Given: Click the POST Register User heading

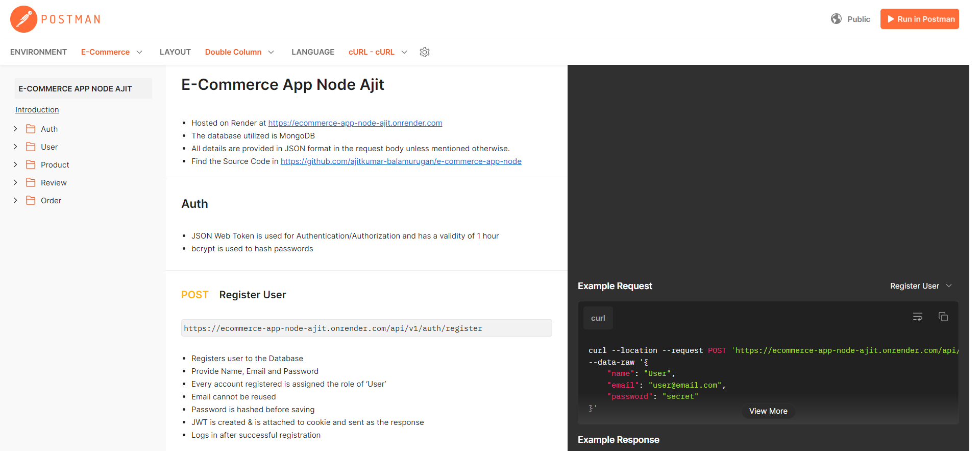Looking at the screenshot, I should [234, 295].
